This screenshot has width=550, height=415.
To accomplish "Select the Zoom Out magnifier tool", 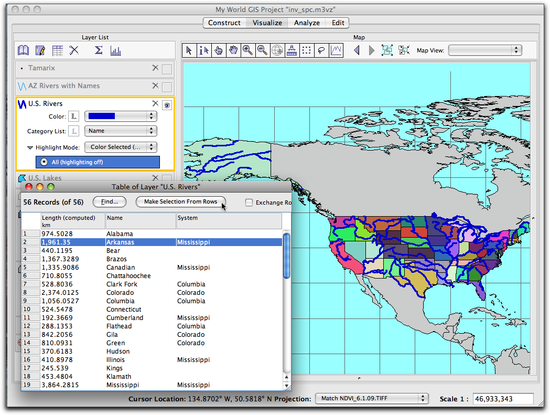I will click(x=262, y=51).
